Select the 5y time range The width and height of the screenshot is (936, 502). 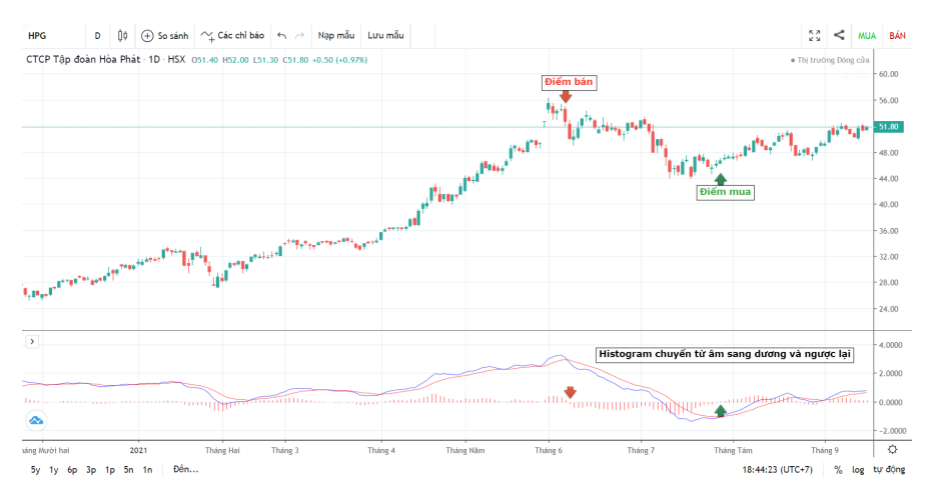tap(35, 470)
